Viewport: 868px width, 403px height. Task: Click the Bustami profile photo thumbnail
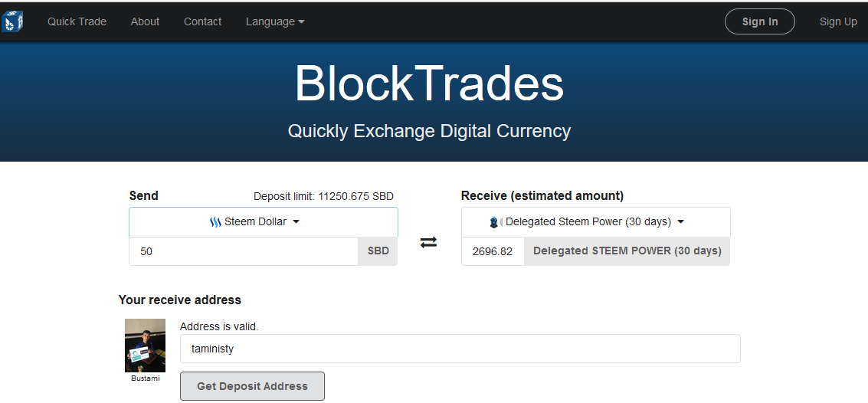(x=145, y=346)
